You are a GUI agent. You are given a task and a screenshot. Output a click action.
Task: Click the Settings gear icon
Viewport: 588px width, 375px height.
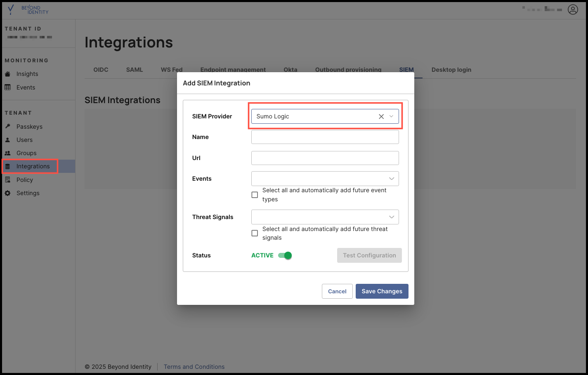pos(7,193)
